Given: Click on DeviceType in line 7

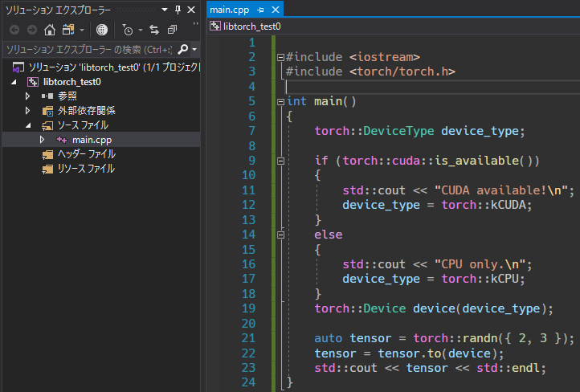Looking at the screenshot, I should (x=398, y=131).
